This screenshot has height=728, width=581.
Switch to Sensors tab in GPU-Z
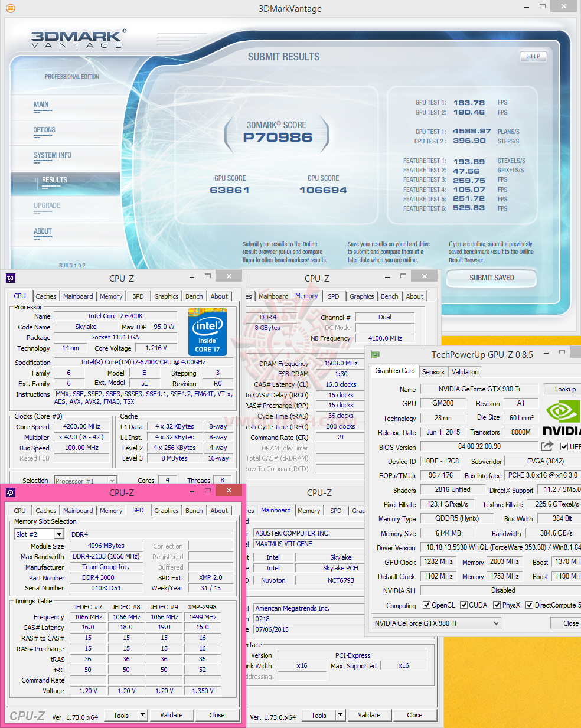[433, 372]
